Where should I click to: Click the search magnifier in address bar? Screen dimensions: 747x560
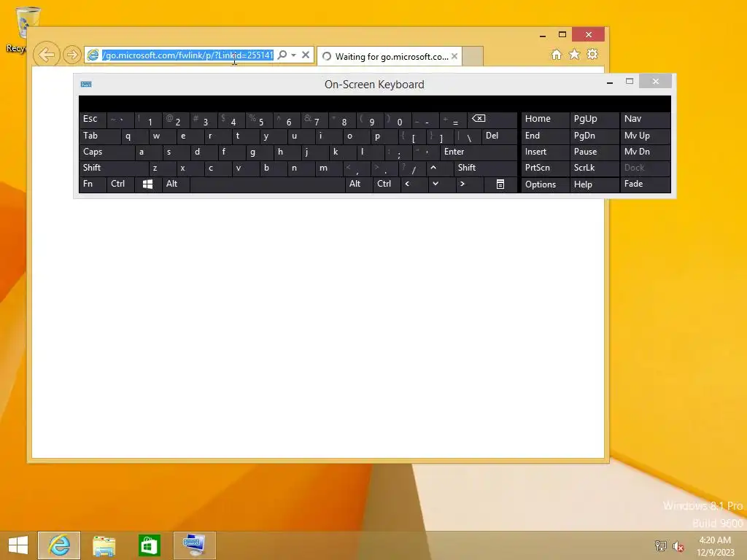tap(282, 55)
